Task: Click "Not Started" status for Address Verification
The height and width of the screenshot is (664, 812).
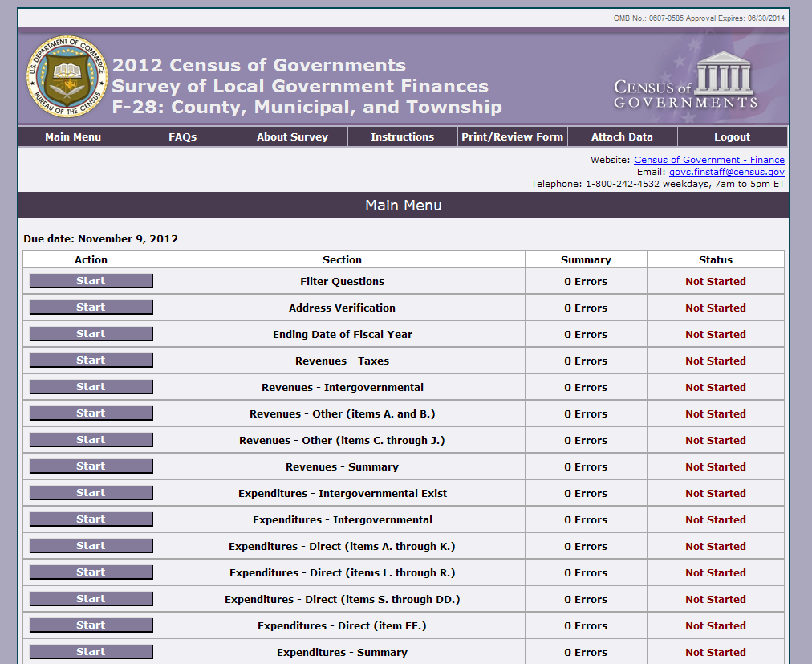Action: [x=716, y=308]
